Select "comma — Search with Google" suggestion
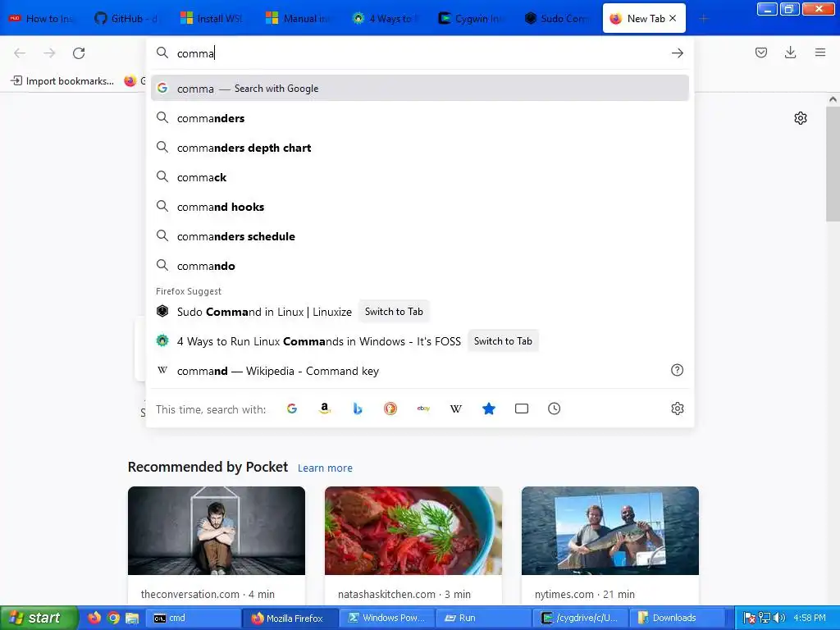840x630 pixels. click(x=419, y=88)
